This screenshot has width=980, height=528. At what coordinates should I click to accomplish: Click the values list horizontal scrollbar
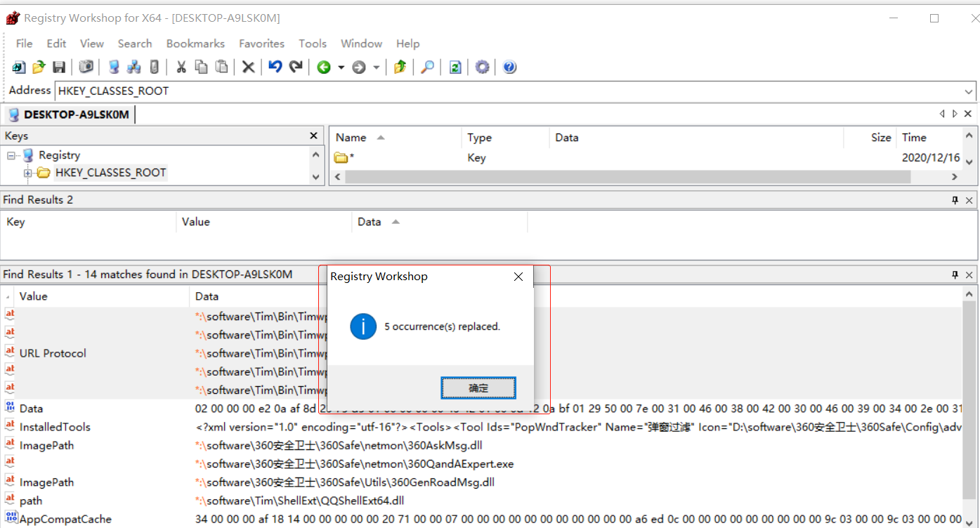click(x=629, y=177)
